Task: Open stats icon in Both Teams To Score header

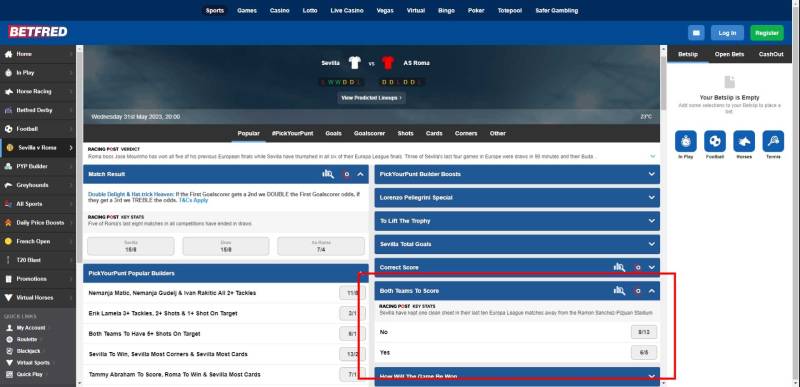Action: (619, 291)
